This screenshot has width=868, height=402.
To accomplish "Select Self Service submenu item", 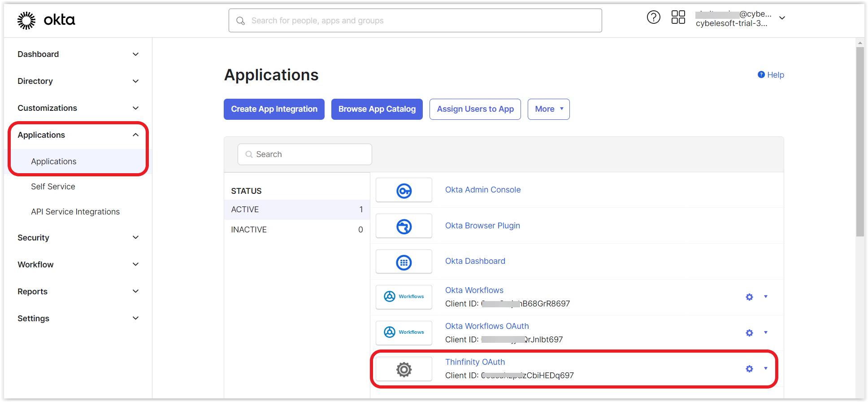I will coord(53,187).
